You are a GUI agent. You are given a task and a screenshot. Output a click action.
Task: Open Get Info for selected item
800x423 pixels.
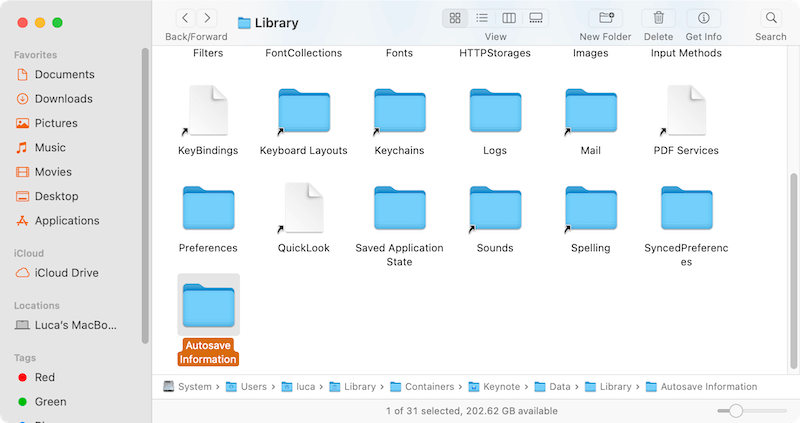703,18
